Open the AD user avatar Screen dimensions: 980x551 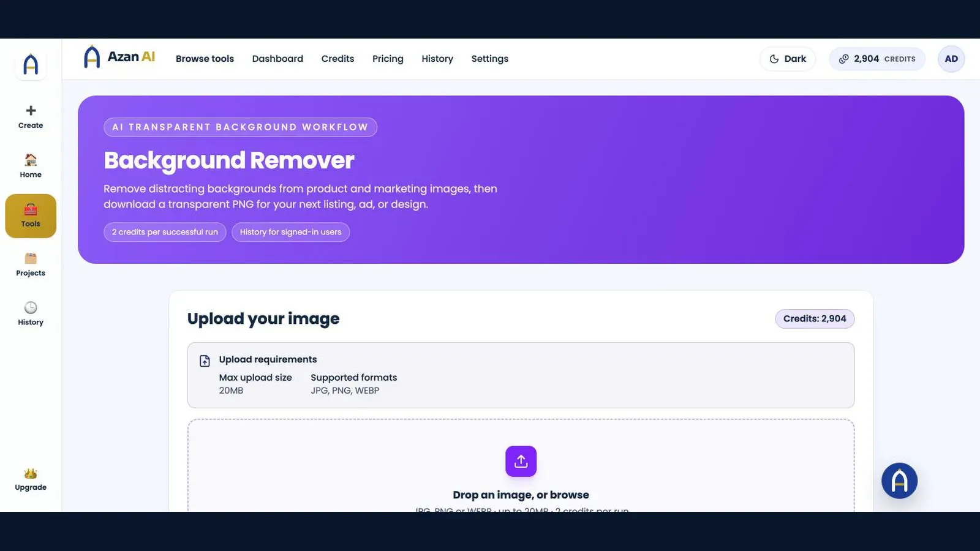point(951,59)
